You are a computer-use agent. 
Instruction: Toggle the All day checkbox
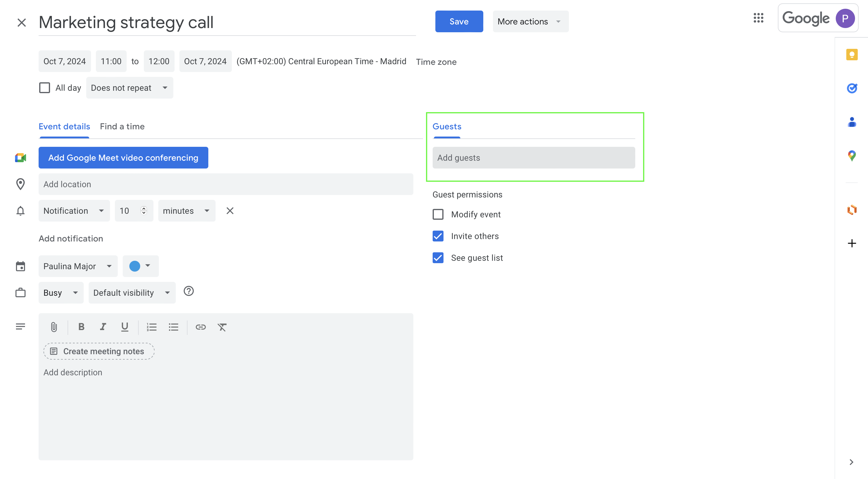45,88
